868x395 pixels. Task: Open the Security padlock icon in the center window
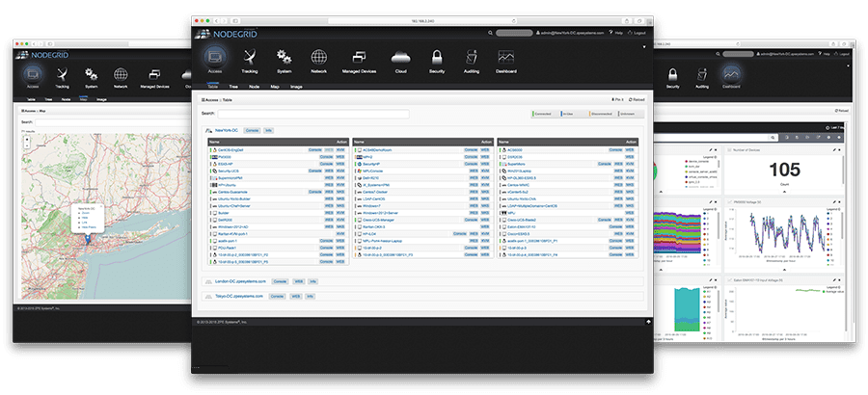pyautogui.click(x=437, y=60)
